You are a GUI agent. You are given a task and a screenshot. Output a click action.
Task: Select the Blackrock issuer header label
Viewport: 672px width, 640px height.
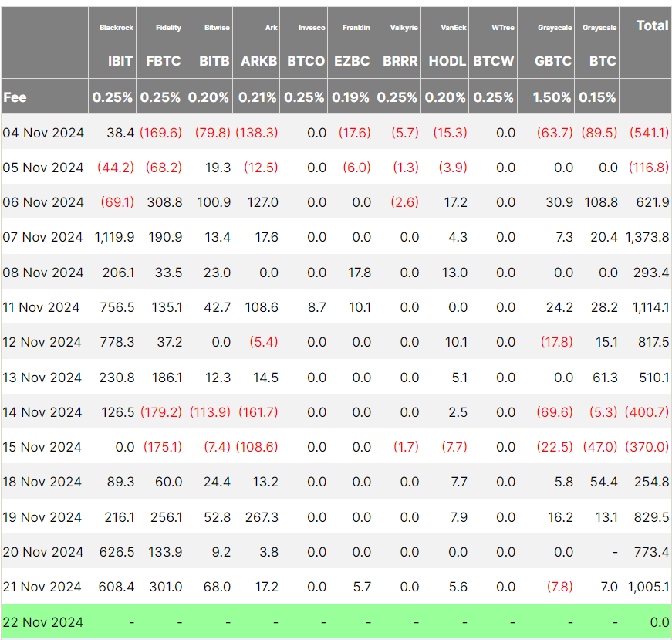point(117,28)
